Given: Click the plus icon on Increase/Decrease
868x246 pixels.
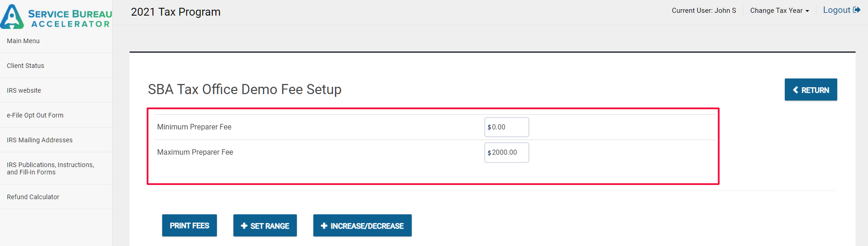Looking at the screenshot, I should click(324, 226).
